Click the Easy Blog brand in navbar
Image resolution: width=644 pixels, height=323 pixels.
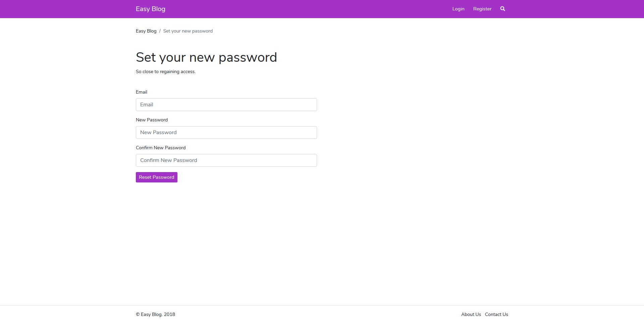pos(150,9)
